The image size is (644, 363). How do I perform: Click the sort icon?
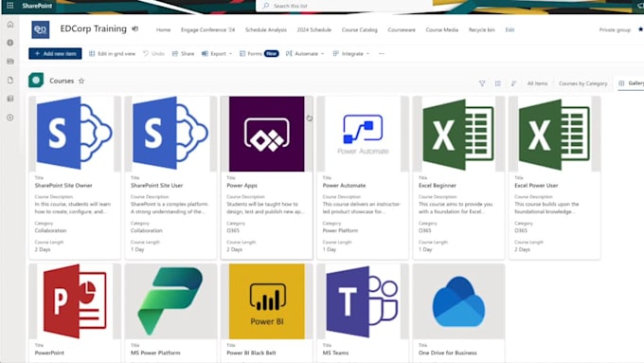pos(513,83)
